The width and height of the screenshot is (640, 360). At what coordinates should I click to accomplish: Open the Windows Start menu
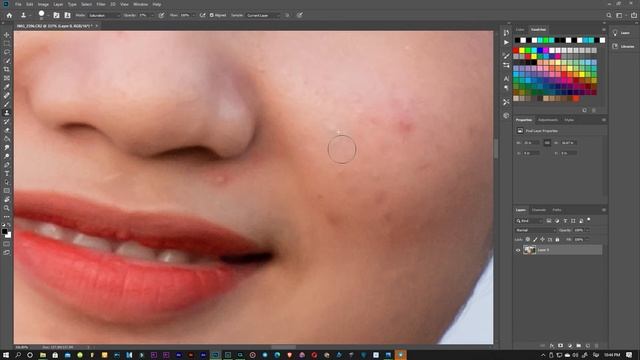(x=6, y=355)
